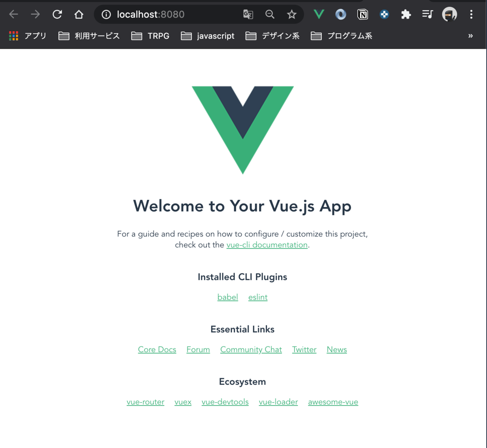This screenshot has height=448, width=487.
Task: Open the Twitter link
Action: pos(304,350)
